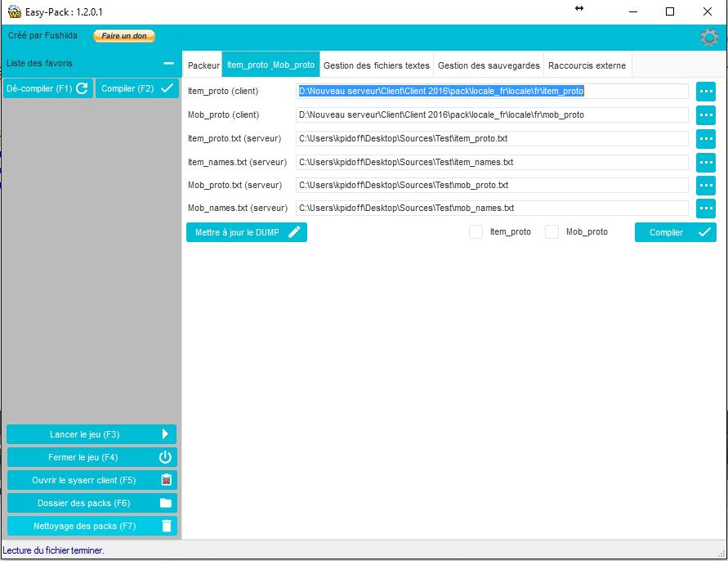The width and height of the screenshot is (728, 561).
Task: Click Lancer le jeu (F3) button
Action: point(92,434)
